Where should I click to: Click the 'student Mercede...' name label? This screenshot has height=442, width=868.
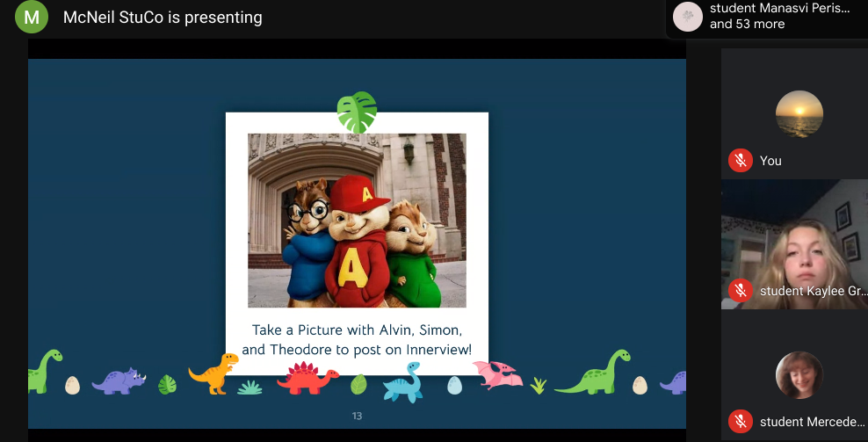[x=812, y=422]
